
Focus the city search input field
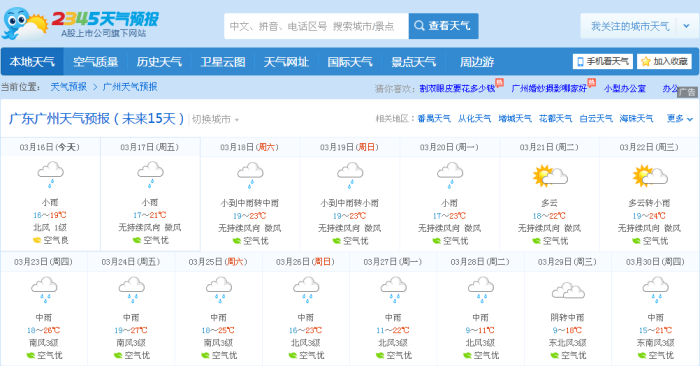316,26
